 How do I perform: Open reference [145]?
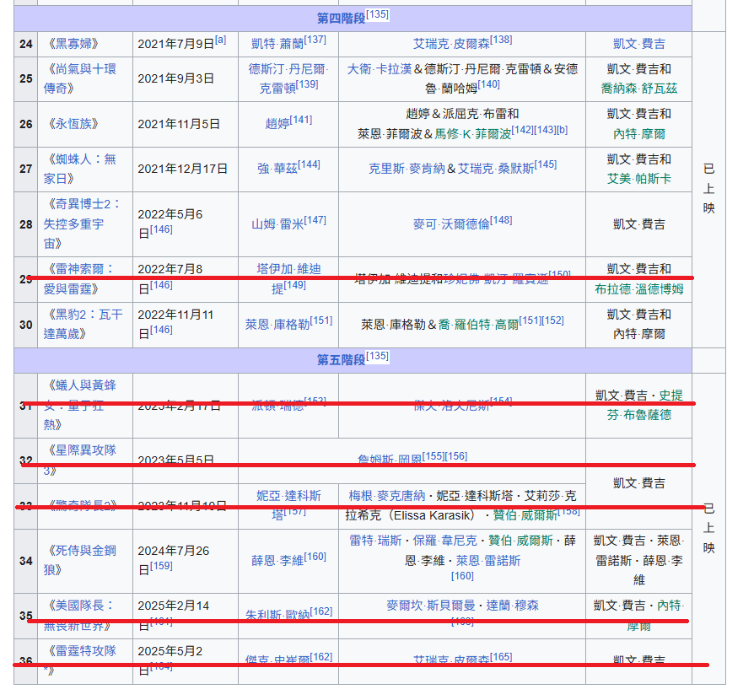click(546, 164)
